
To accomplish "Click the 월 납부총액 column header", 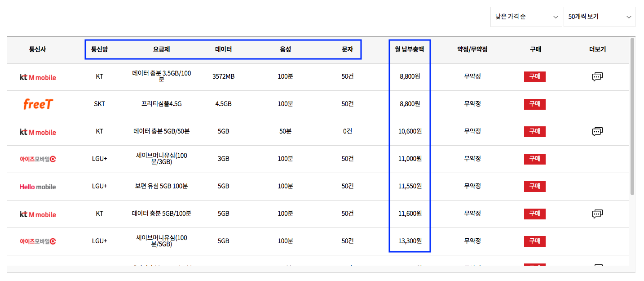I will click(x=409, y=50).
